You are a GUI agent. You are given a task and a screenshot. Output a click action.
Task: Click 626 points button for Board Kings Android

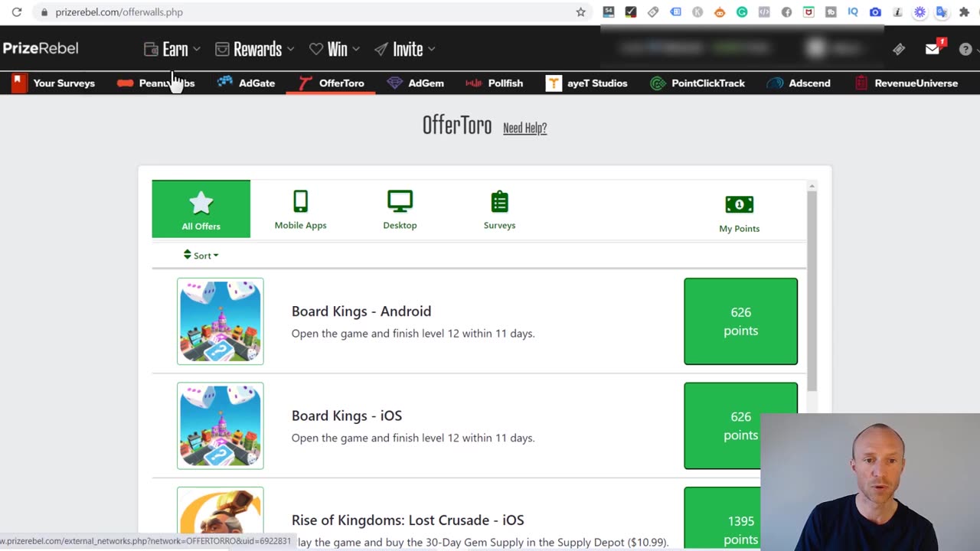(x=740, y=321)
